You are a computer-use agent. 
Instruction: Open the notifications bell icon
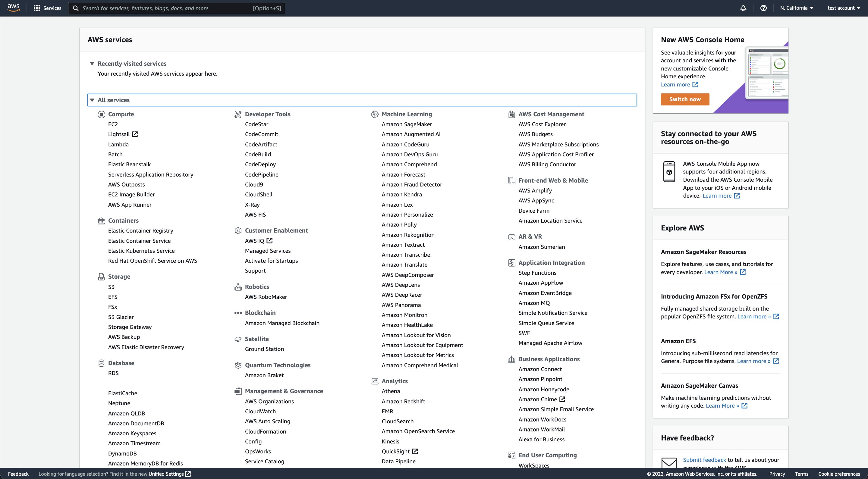tap(744, 8)
